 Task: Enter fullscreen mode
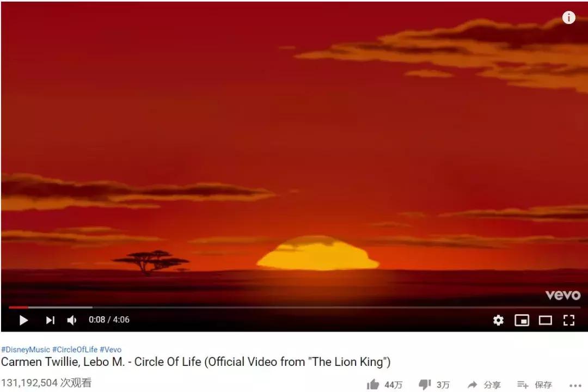569,320
